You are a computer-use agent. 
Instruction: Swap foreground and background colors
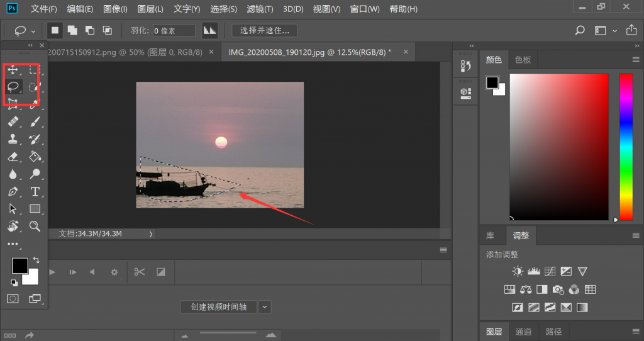pyautogui.click(x=36, y=260)
